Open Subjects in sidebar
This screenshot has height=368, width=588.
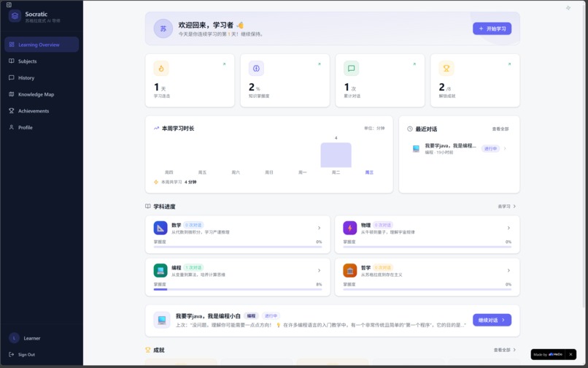point(42,61)
